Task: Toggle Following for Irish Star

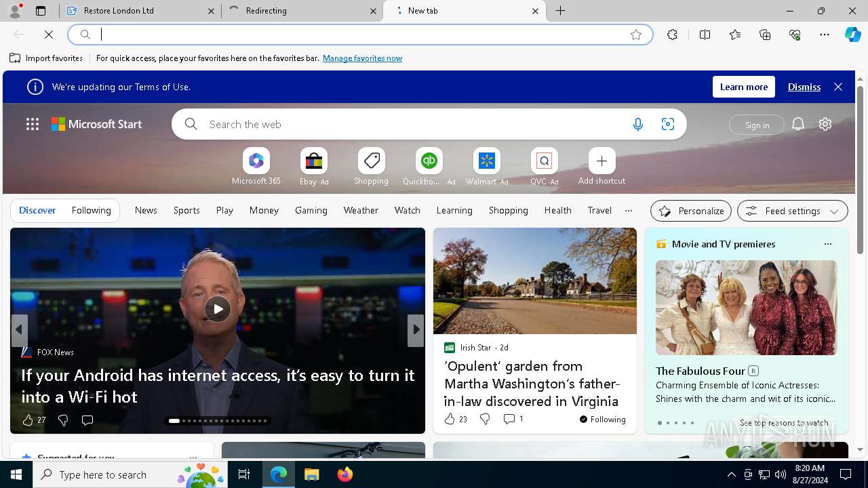Action: point(603,420)
